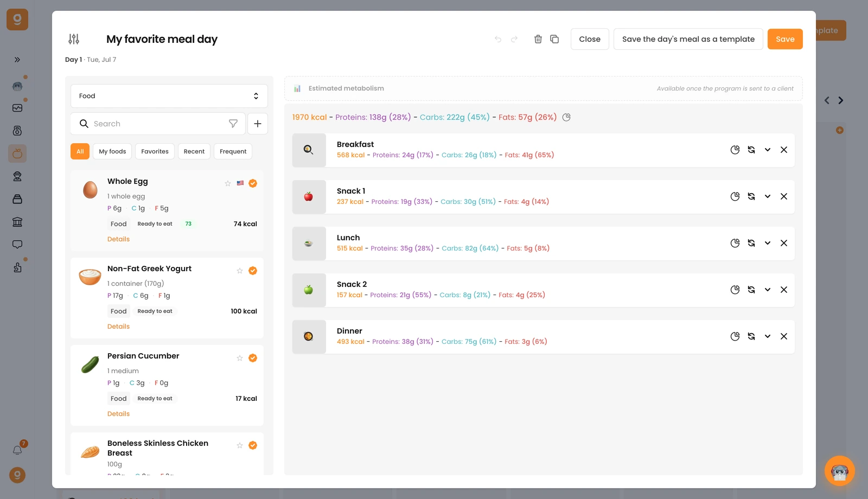This screenshot has height=499, width=868.
Task: Open Details for Non-Fat Greek Yogurt
Action: pos(118,327)
